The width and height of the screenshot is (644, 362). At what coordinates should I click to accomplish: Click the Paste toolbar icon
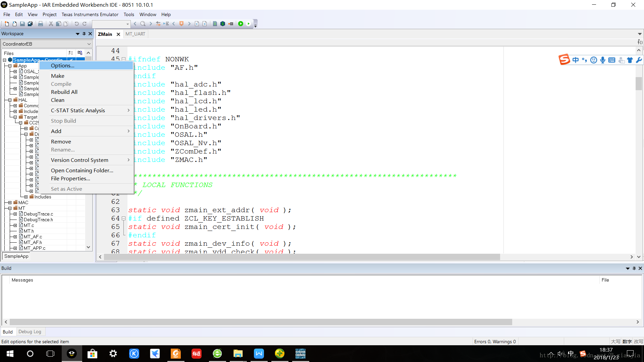(x=66, y=24)
